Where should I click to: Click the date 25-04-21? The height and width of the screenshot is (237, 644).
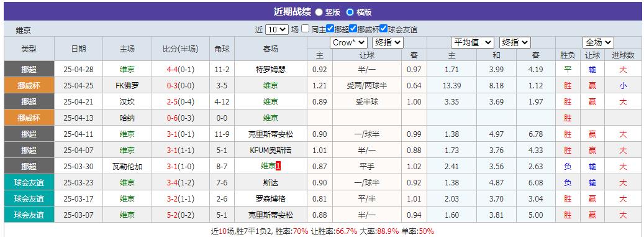(78, 102)
